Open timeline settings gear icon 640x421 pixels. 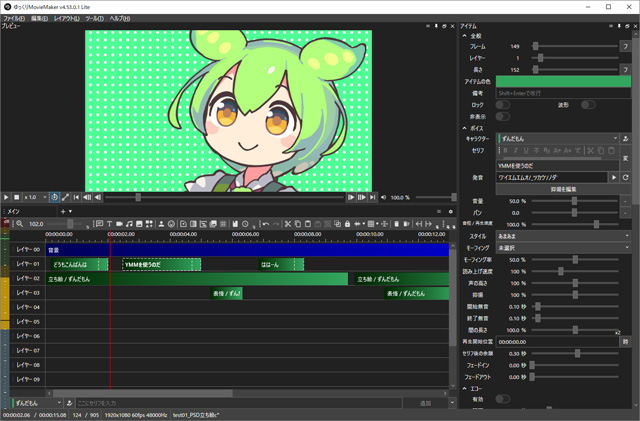pyautogui.click(x=451, y=212)
